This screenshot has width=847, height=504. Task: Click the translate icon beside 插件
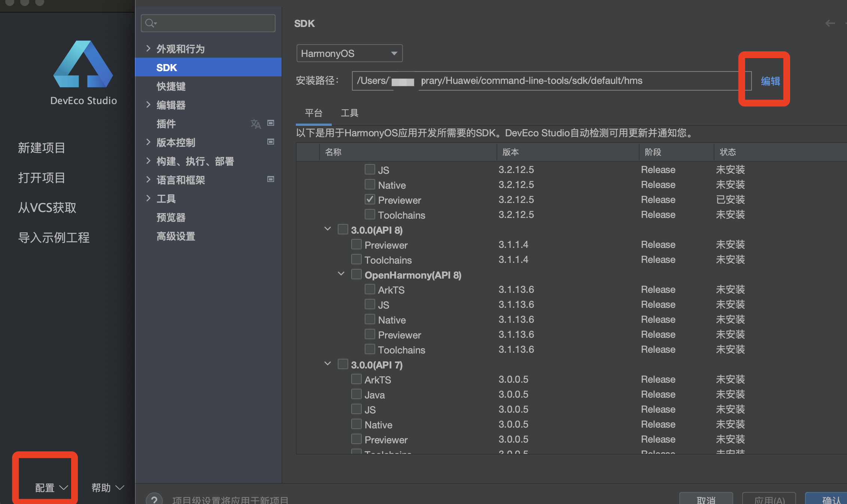point(256,124)
